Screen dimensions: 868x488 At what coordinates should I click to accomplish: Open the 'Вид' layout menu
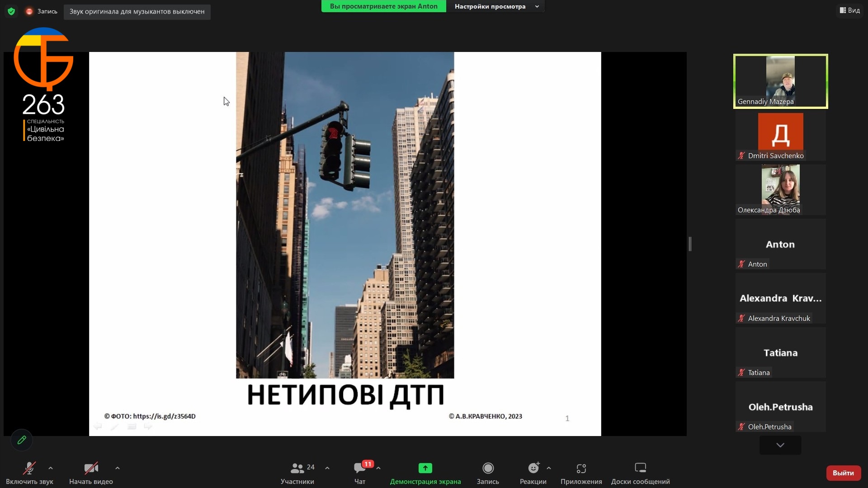click(849, 10)
